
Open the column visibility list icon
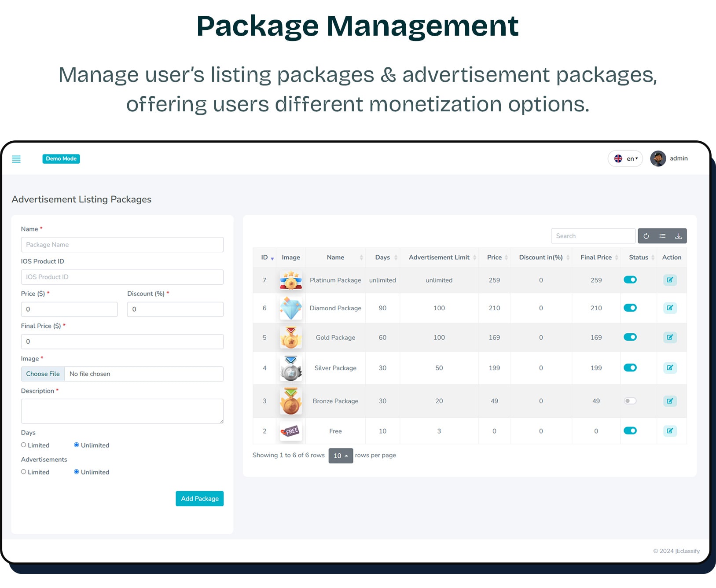662,236
